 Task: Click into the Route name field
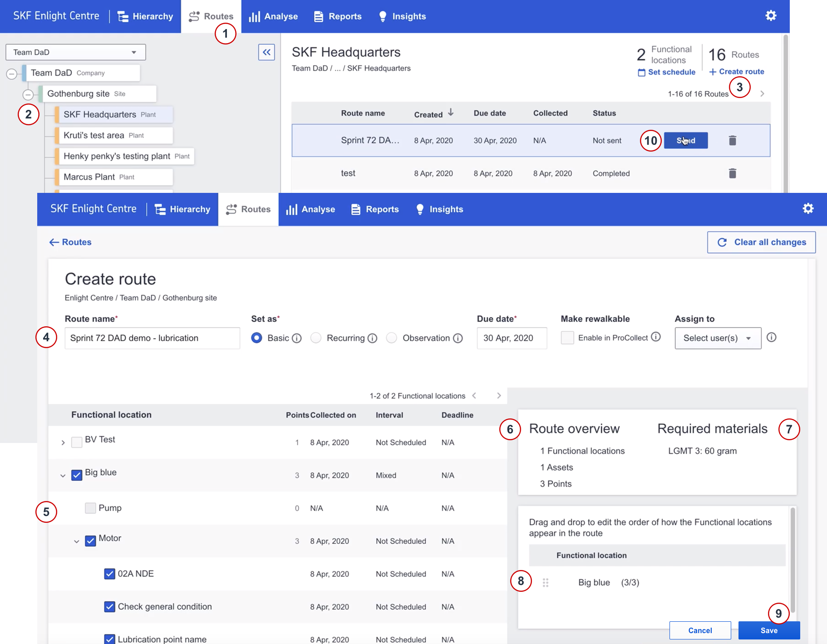coord(152,339)
